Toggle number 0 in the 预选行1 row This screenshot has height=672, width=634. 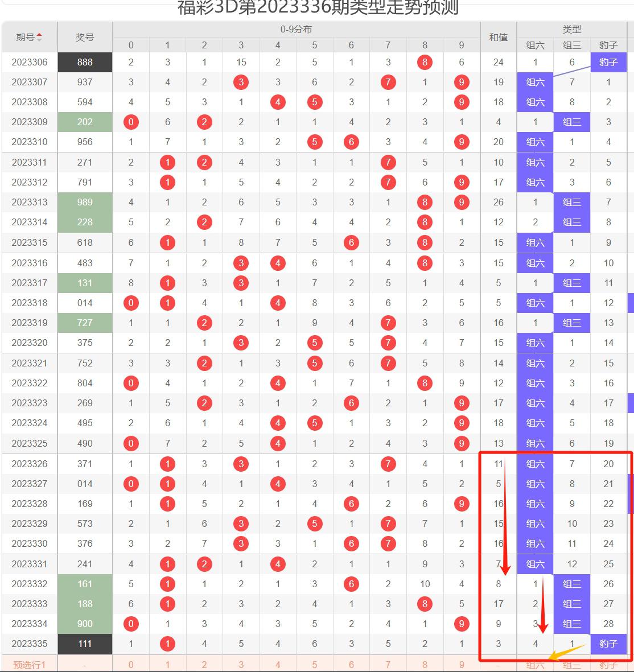pos(131,664)
